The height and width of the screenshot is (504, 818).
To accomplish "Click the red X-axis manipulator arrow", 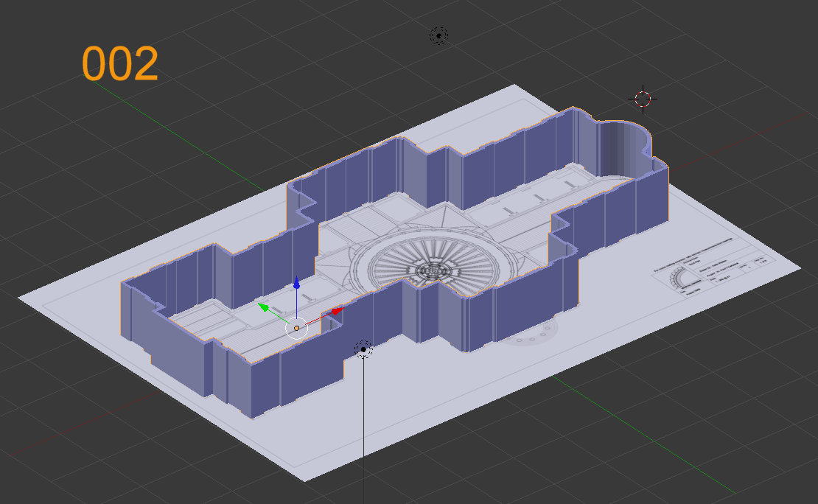I will point(338,311).
